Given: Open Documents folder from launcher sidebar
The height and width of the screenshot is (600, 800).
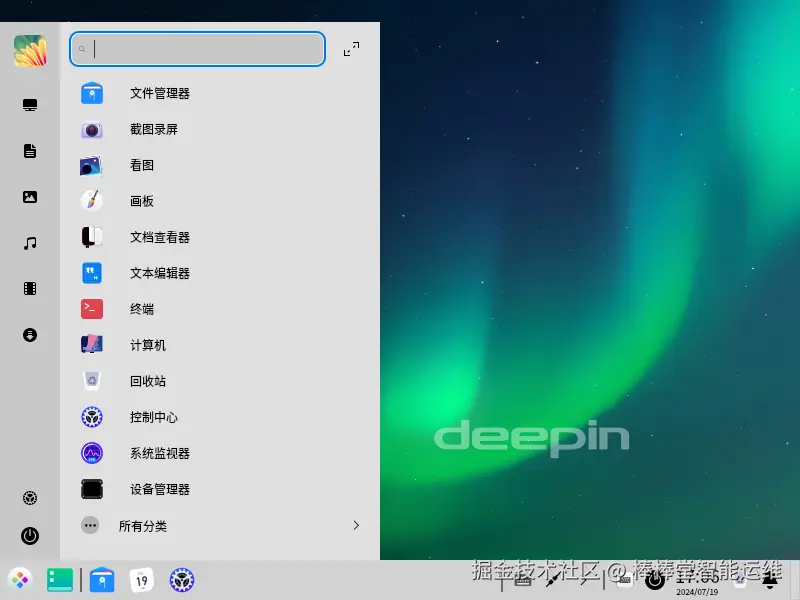Looking at the screenshot, I should (x=30, y=151).
